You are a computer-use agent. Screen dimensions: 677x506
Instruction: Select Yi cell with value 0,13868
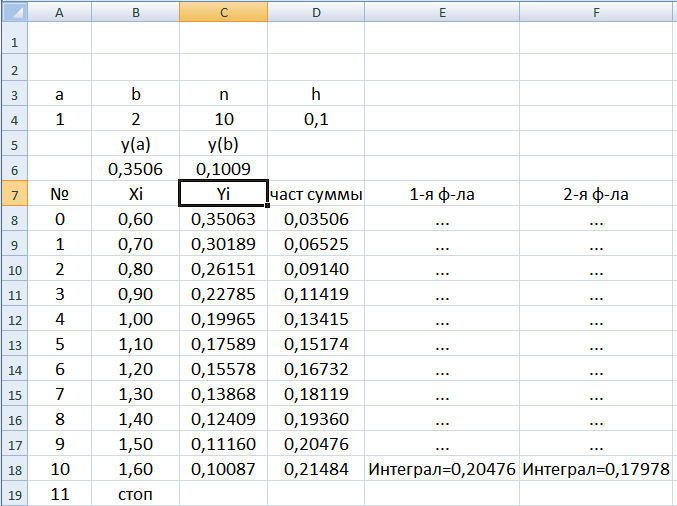point(224,394)
